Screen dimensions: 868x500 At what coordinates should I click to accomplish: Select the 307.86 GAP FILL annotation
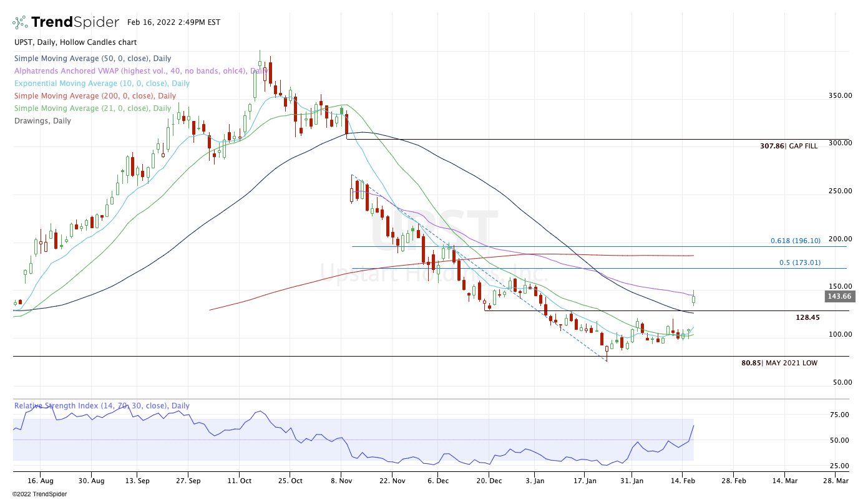[788, 146]
